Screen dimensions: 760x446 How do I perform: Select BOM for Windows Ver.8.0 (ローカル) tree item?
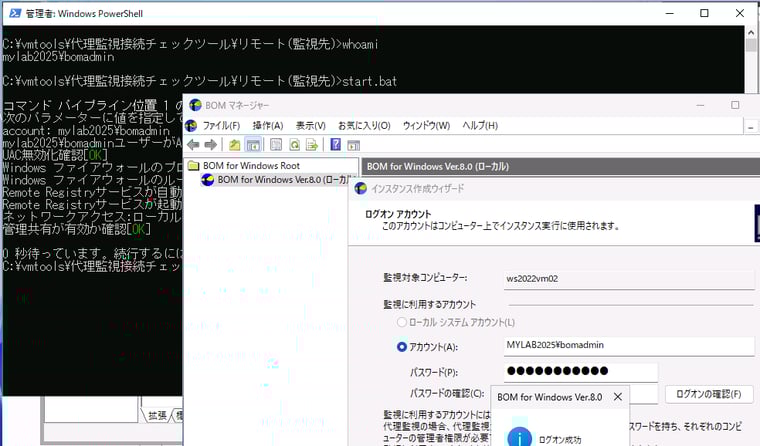pos(285,180)
